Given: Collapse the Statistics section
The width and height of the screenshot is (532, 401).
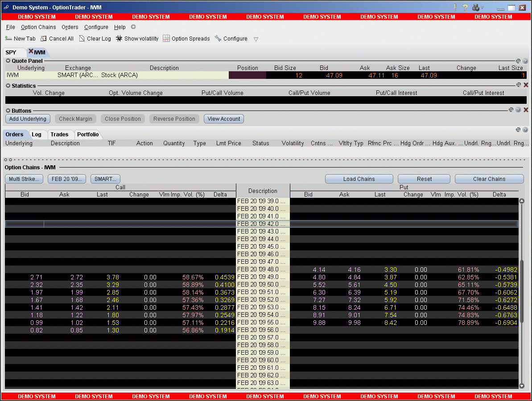Looking at the screenshot, I should coord(8,86).
